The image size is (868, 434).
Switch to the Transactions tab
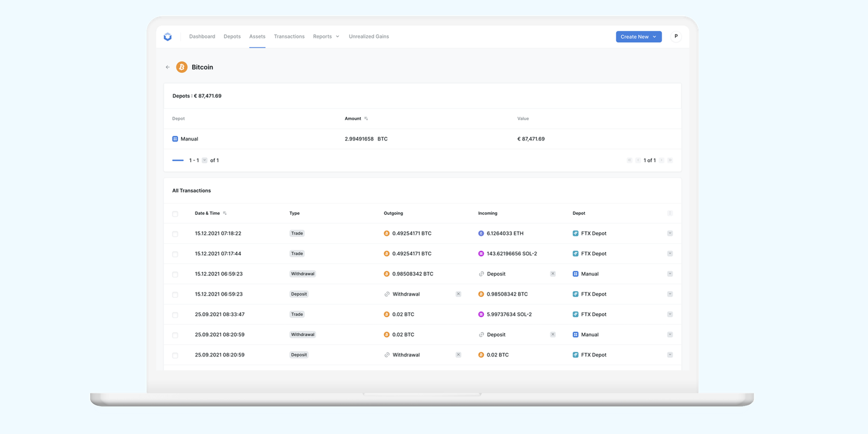click(x=289, y=36)
